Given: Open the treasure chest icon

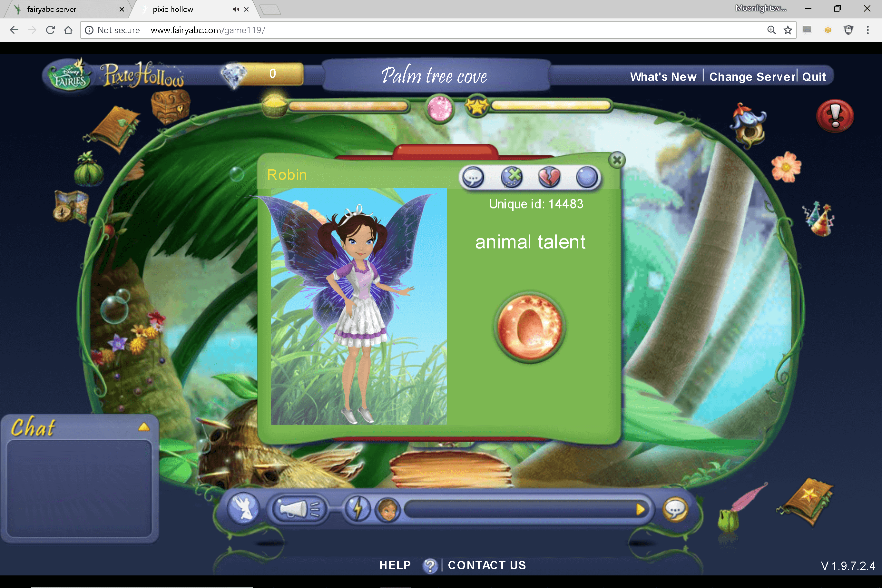Looking at the screenshot, I should click(x=170, y=107).
